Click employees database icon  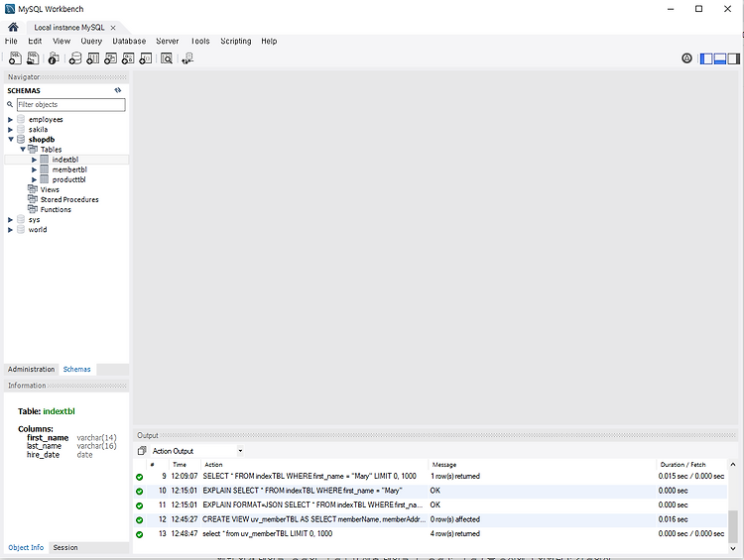point(21,119)
